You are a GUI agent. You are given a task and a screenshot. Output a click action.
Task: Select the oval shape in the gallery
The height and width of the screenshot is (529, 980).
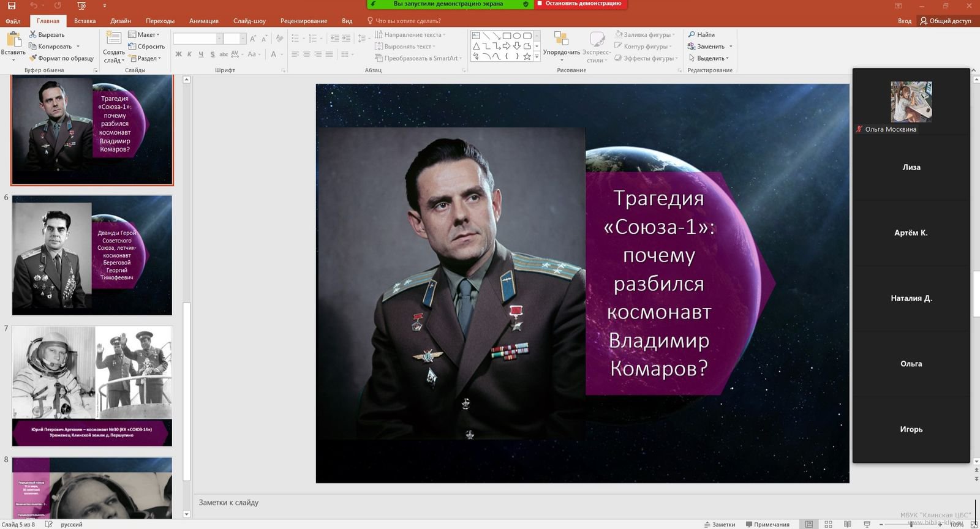click(517, 36)
